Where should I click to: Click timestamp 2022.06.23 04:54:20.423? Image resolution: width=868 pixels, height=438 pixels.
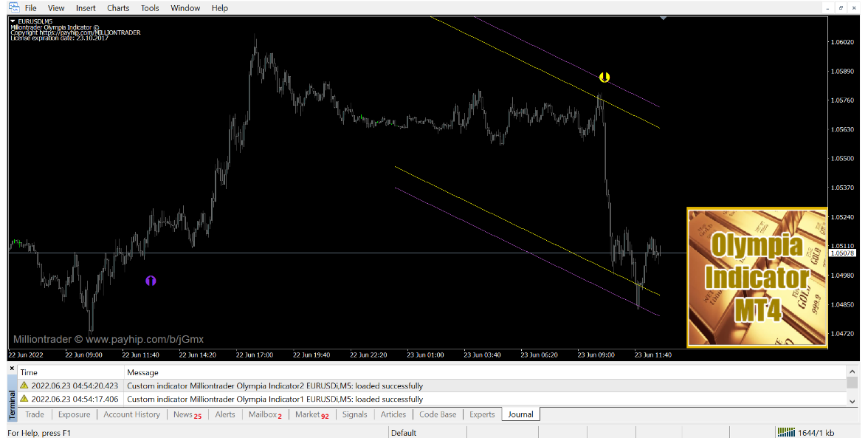(75, 386)
